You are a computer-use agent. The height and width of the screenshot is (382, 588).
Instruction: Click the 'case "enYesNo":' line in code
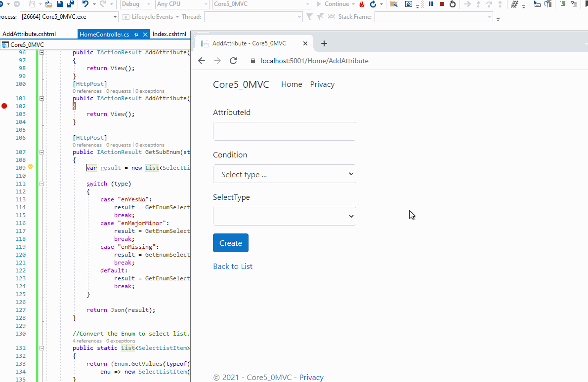tap(126, 199)
